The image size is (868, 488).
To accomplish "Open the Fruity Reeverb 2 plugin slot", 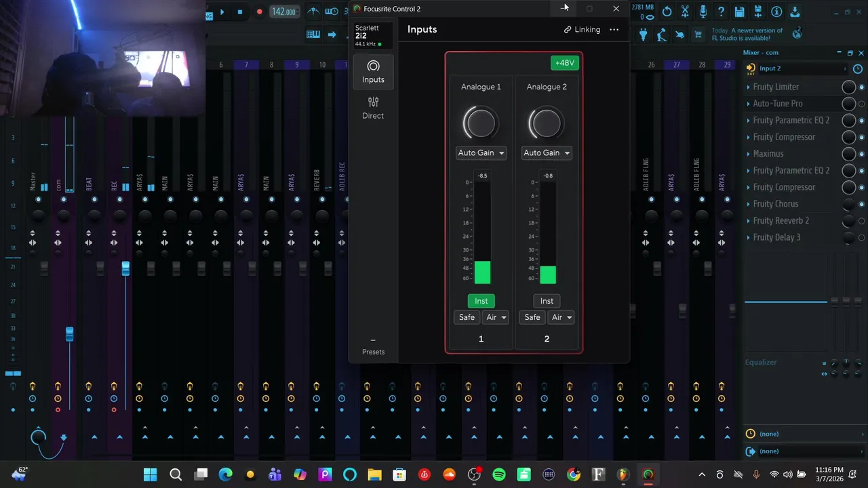I will coord(781,221).
